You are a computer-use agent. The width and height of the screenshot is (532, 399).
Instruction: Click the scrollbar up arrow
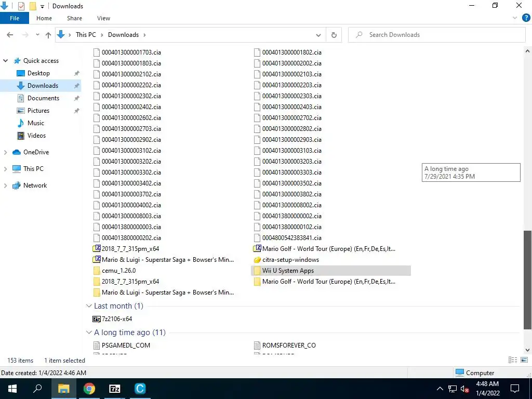pos(527,51)
